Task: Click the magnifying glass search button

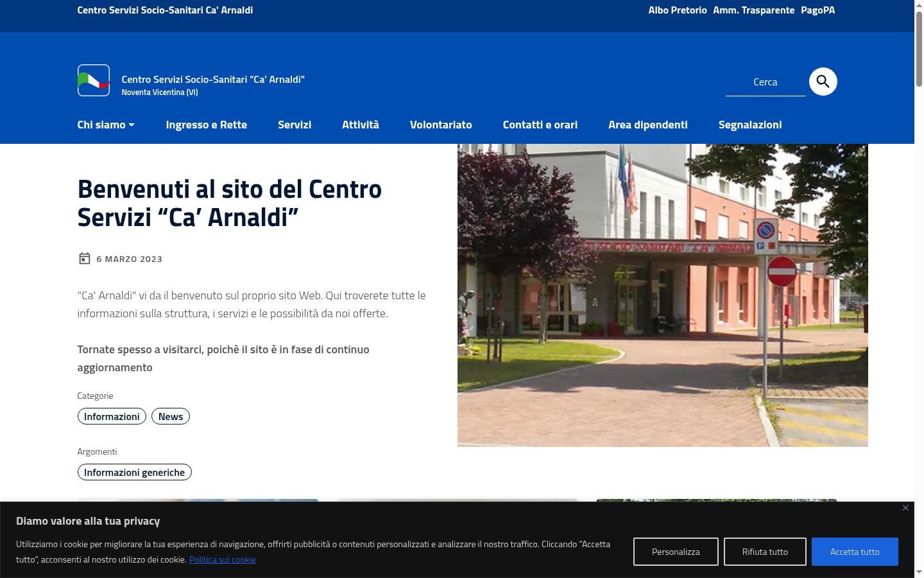Action: click(x=823, y=82)
